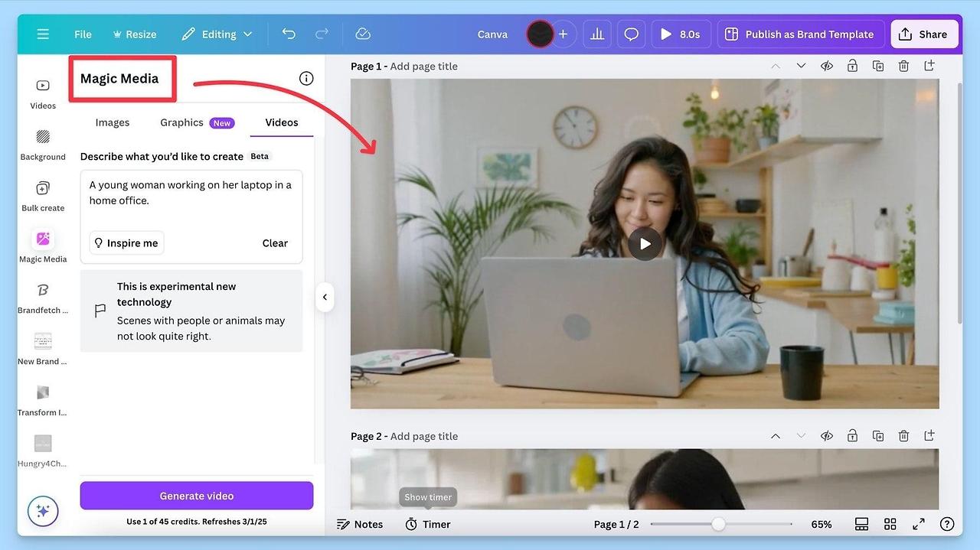Duplicate Page 1

[878, 66]
